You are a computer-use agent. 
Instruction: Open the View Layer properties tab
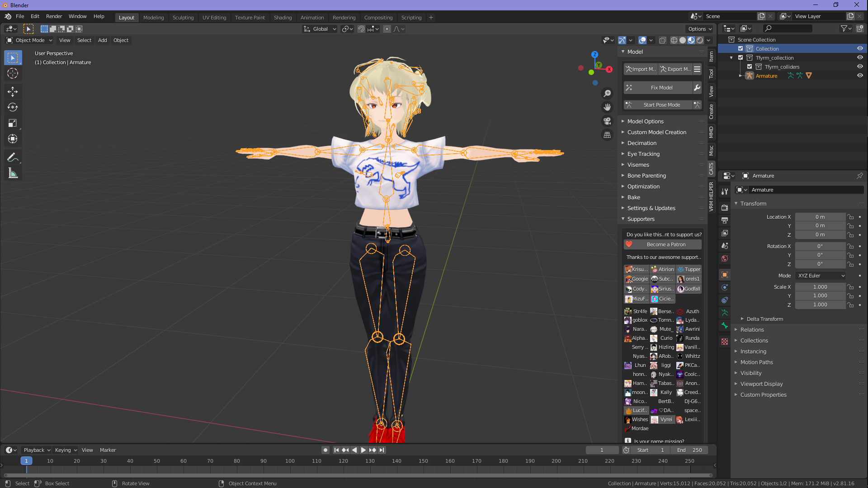pyautogui.click(x=725, y=233)
